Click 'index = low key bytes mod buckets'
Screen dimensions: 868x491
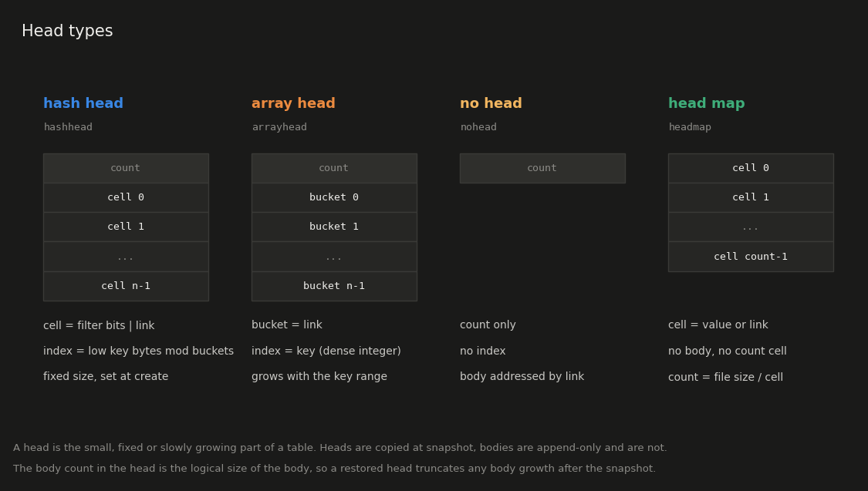[138, 351]
